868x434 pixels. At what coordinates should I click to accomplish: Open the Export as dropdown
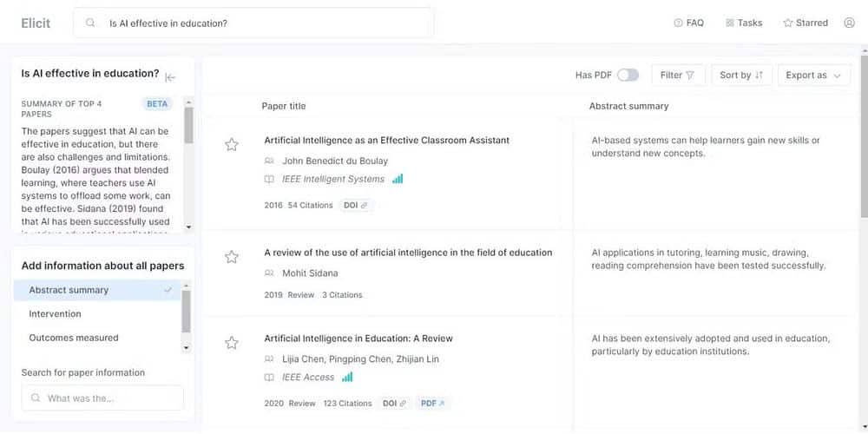(x=813, y=76)
